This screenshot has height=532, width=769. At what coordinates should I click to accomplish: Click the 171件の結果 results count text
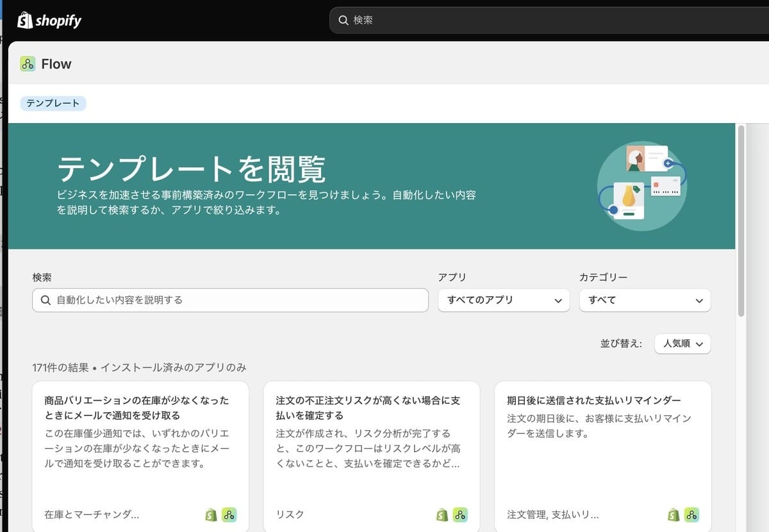coord(62,368)
